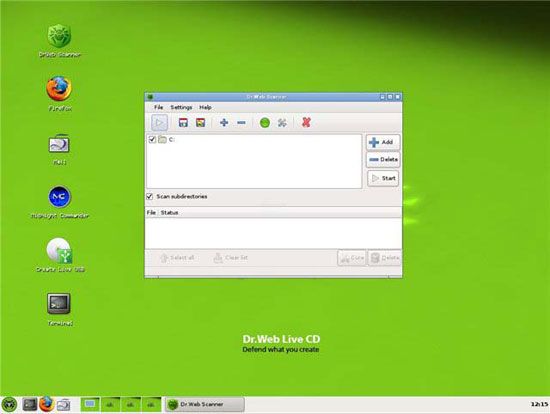This screenshot has width=550, height=414.
Task: Click the Cure button
Action: pyautogui.click(x=352, y=258)
